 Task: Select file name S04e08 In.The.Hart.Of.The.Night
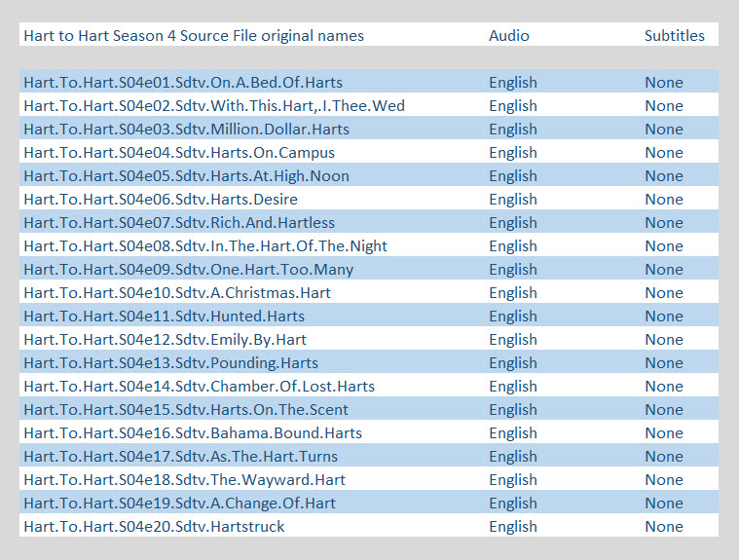(205, 246)
